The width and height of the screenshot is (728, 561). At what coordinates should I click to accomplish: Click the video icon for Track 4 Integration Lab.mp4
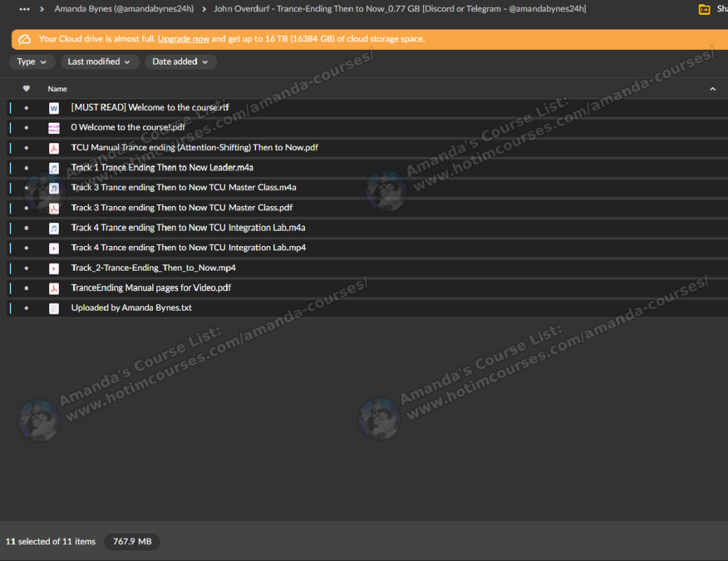coord(54,248)
